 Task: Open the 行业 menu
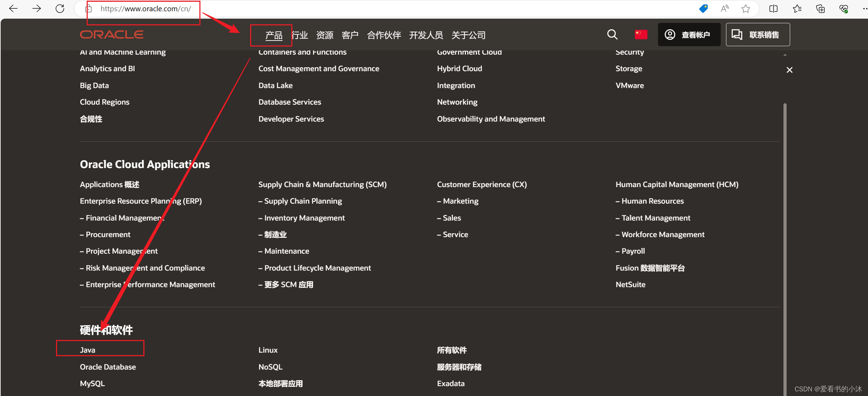(300, 35)
